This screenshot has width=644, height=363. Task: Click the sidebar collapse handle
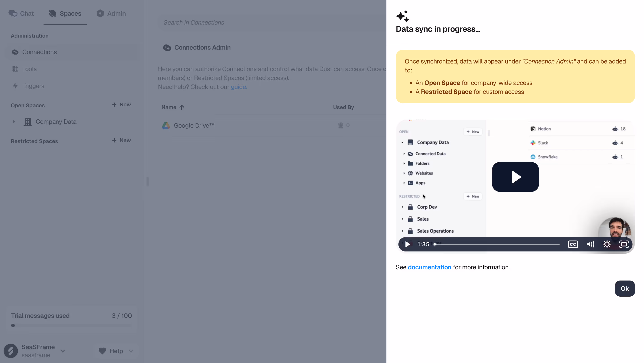coord(148,181)
